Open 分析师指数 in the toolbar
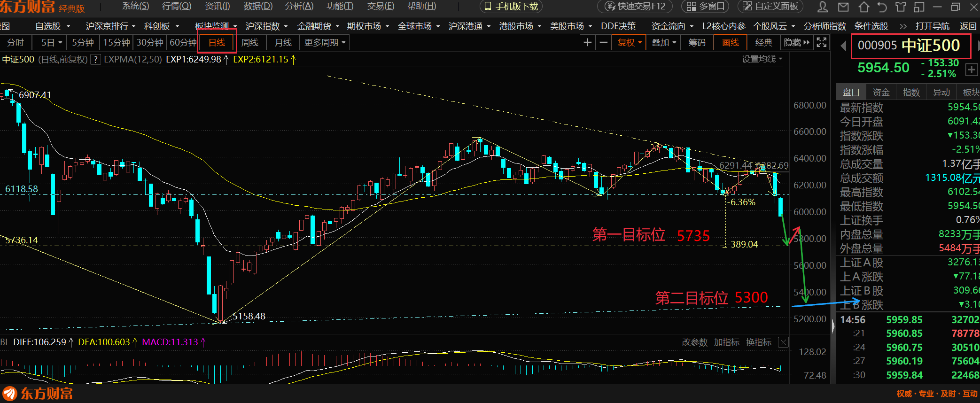980x403 pixels. point(825,26)
